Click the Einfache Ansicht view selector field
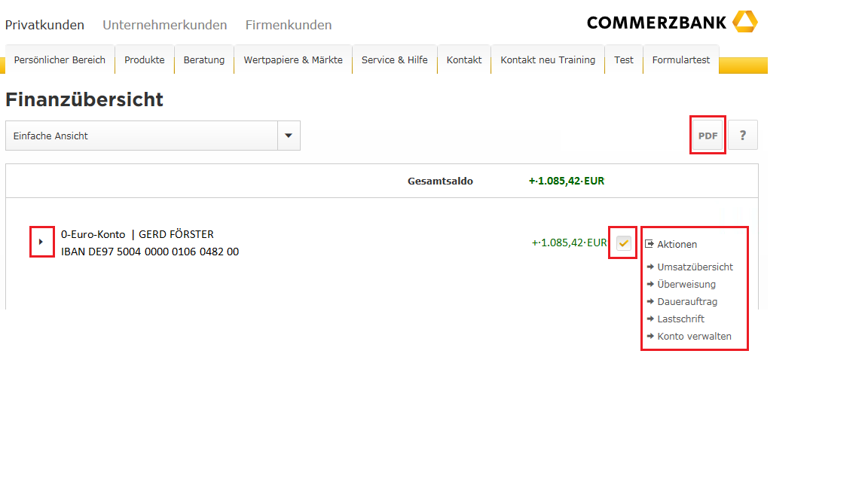868x488 pixels. (x=142, y=136)
